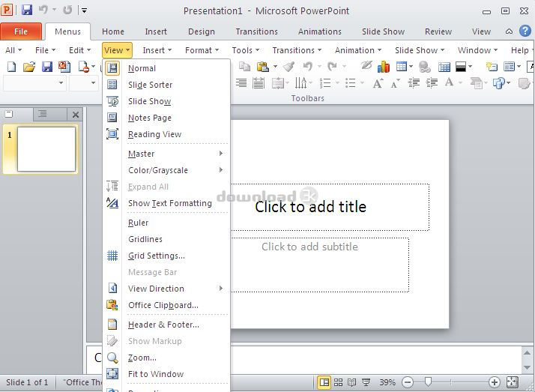This screenshot has width=535, height=392.
Task: Expand the Color/Grayscale submenu
Action: tap(166, 170)
